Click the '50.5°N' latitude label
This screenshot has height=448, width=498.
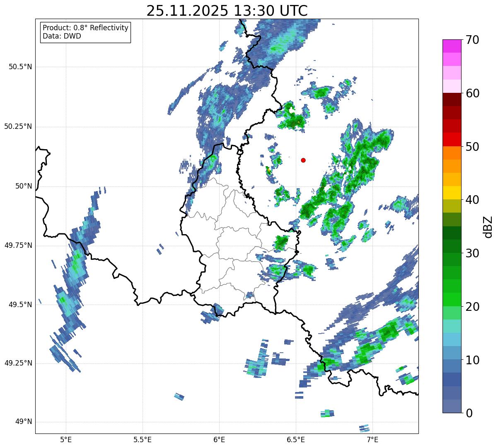click(20, 67)
